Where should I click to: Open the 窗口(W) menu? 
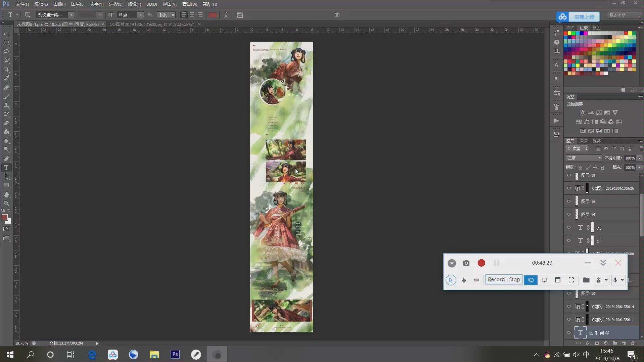[x=190, y=4]
